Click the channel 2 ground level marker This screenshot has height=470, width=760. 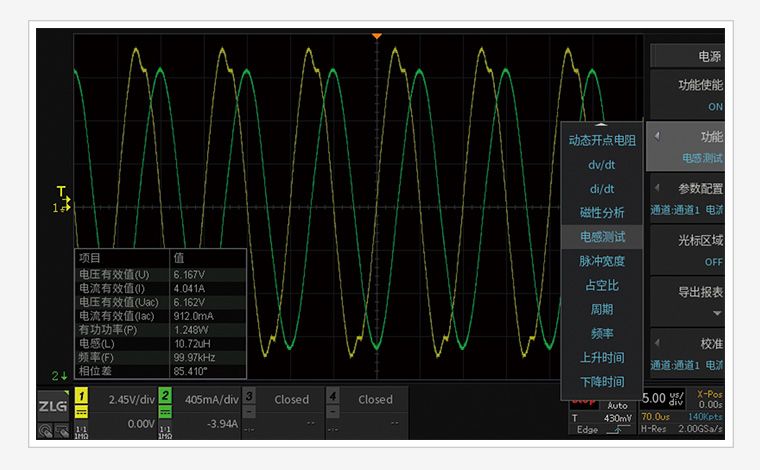[60, 376]
